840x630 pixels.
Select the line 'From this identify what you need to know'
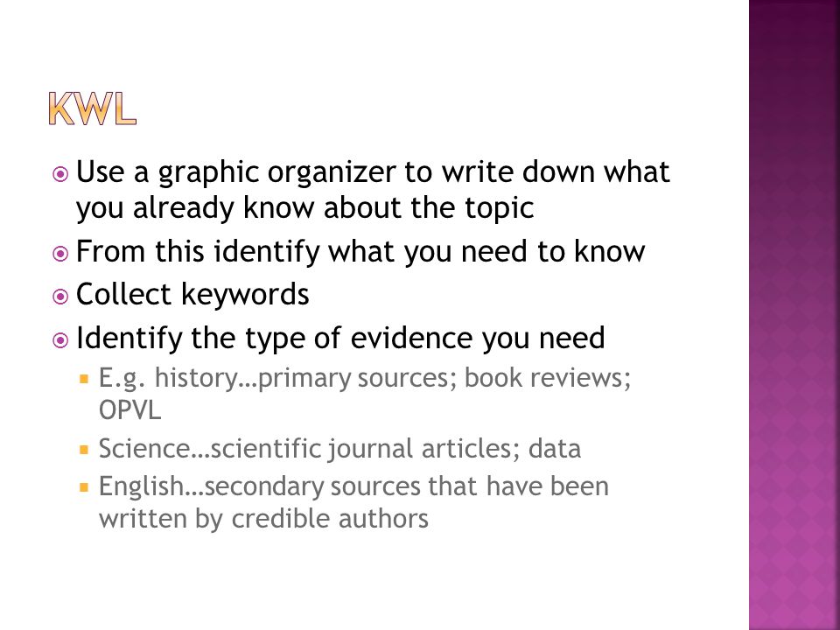pyautogui.click(x=360, y=252)
